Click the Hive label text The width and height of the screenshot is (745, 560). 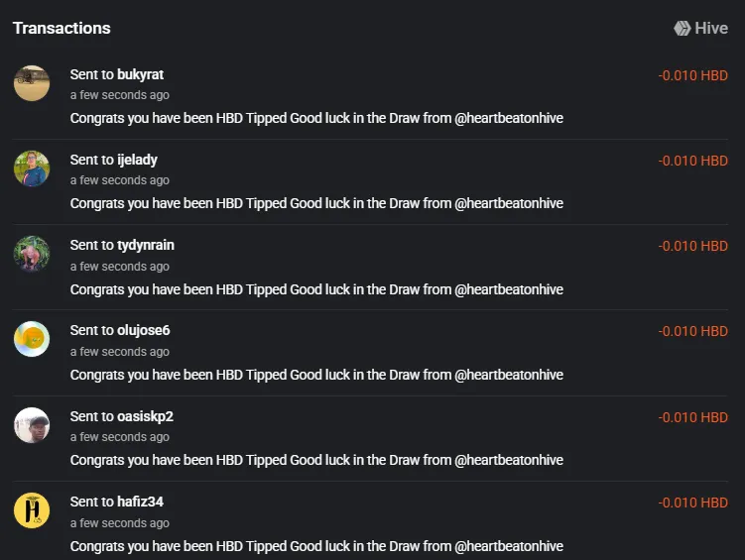[x=711, y=28]
